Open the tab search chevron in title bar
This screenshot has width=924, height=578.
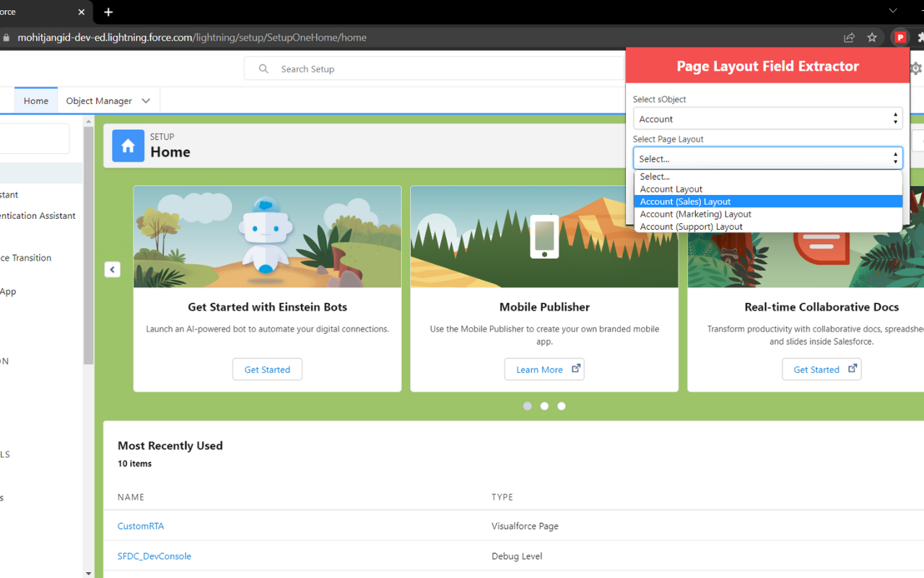coord(893,11)
